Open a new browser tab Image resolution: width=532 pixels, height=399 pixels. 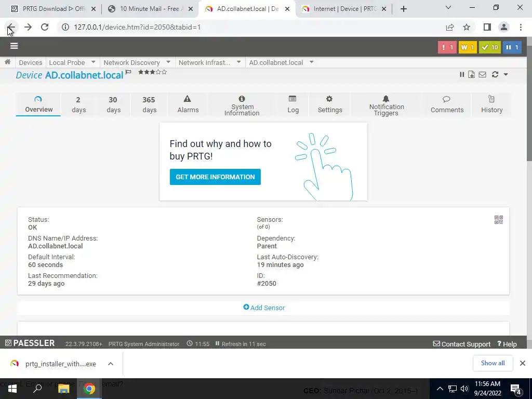[403, 9]
